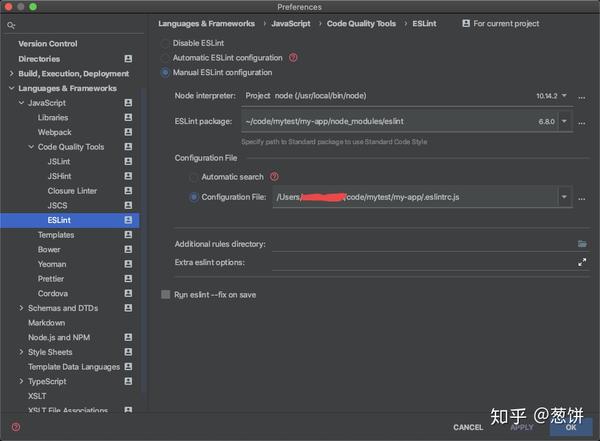Select Version Control in settings tree
Screen dimensions: 600x441
48,44
